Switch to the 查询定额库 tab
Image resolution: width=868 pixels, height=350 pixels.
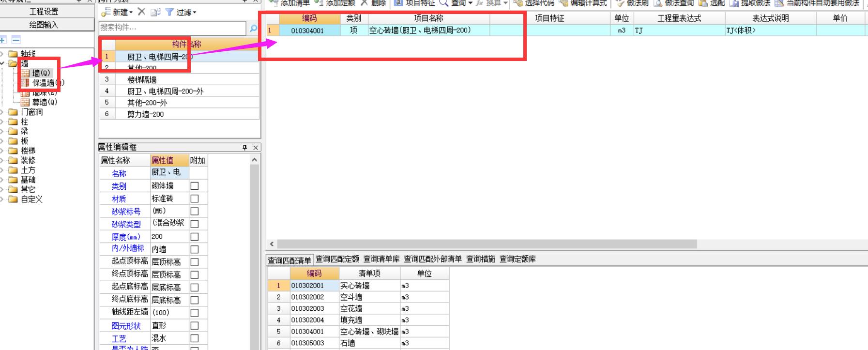pyautogui.click(x=518, y=259)
